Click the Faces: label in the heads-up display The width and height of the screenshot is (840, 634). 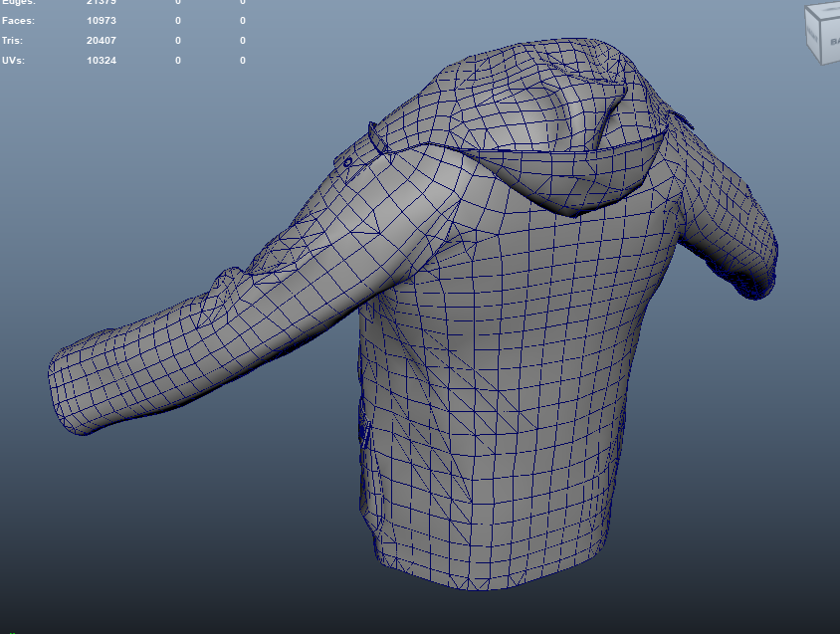tap(18, 20)
